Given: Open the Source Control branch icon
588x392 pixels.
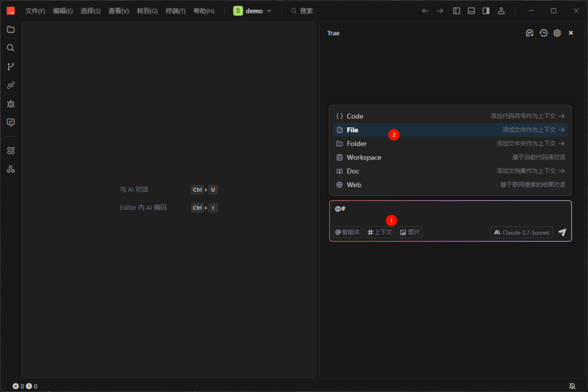Looking at the screenshot, I should click(x=10, y=66).
